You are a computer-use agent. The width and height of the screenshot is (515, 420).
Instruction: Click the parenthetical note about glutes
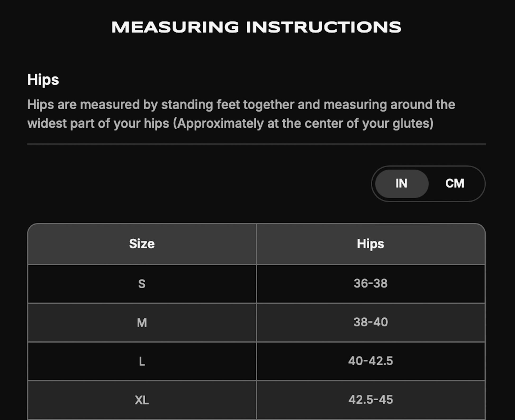point(303,124)
